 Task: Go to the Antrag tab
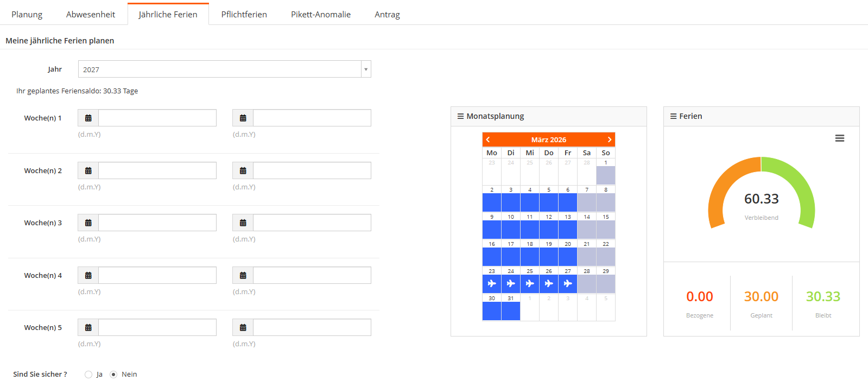[387, 15]
